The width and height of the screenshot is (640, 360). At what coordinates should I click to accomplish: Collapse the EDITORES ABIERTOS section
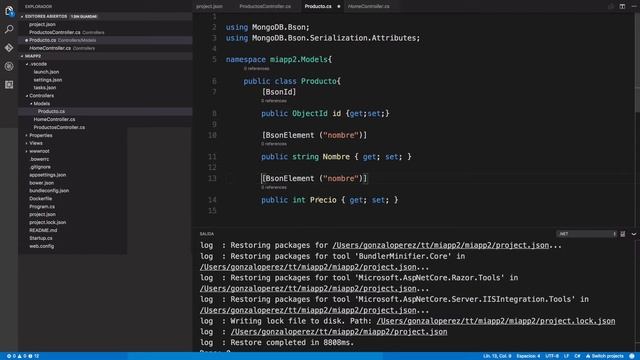[22, 16]
